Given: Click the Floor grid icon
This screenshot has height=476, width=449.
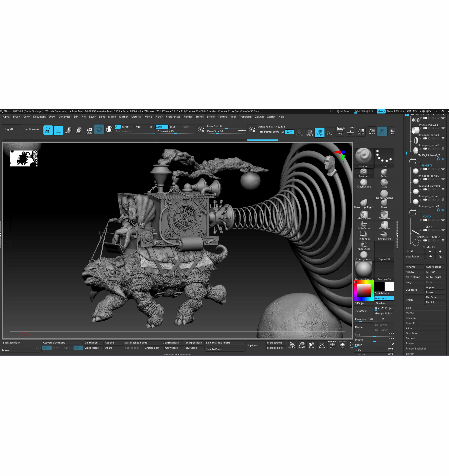Looking at the screenshot, I should point(350,131).
